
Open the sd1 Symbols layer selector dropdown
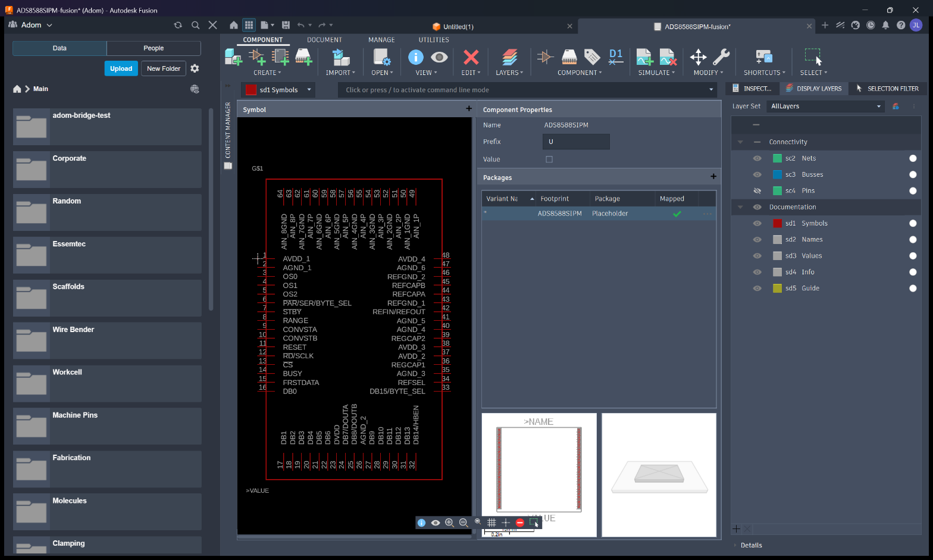[x=278, y=90]
